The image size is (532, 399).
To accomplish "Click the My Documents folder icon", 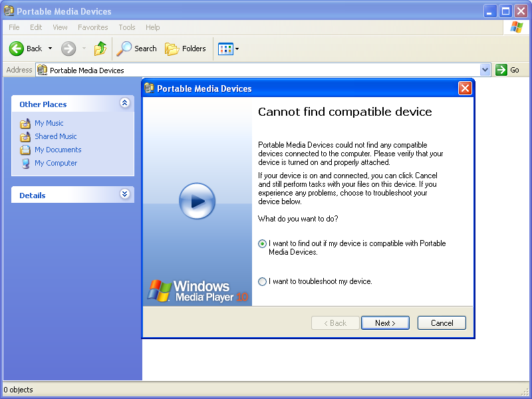I will 25,150.
